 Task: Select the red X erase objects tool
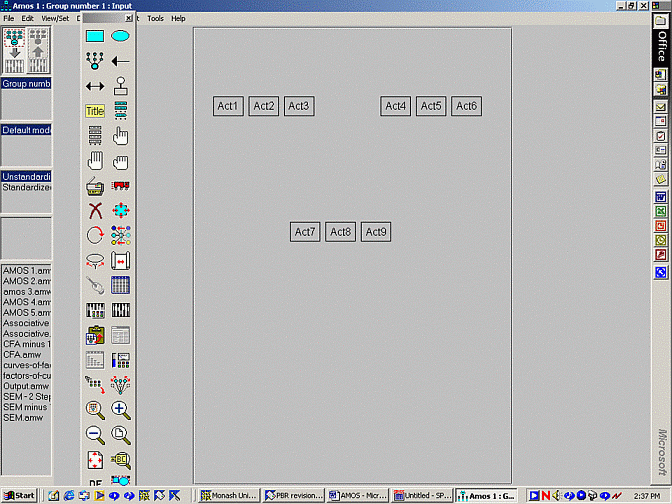point(95,210)
